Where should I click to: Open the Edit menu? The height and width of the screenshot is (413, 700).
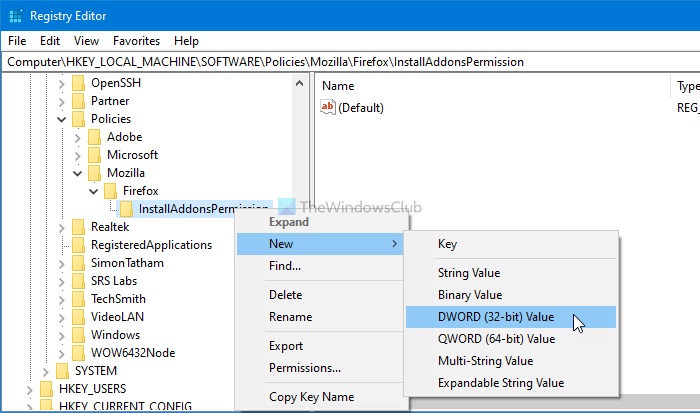[50, 41]
